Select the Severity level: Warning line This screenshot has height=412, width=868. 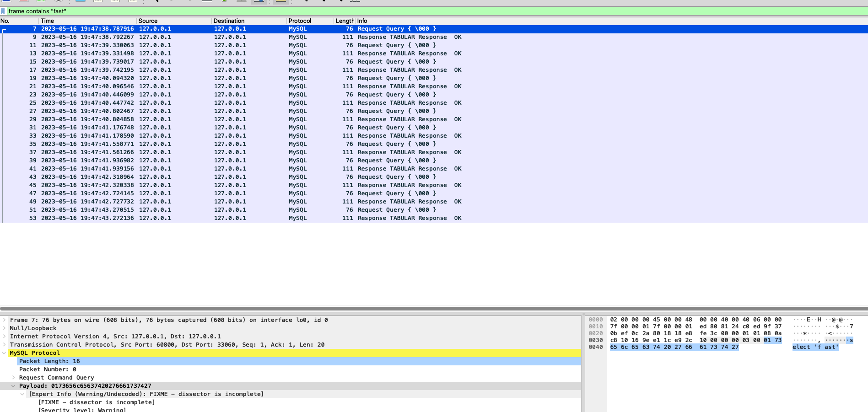82,410
